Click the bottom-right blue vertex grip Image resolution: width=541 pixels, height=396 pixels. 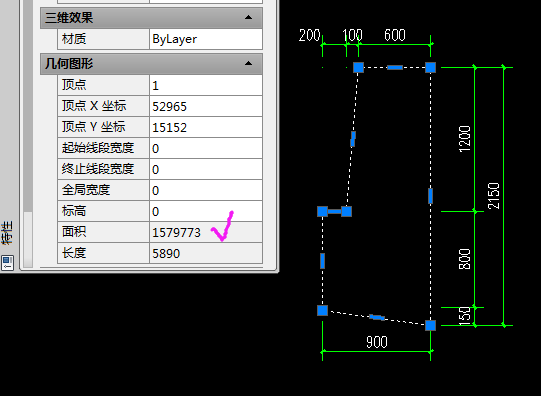coord(430,325)
